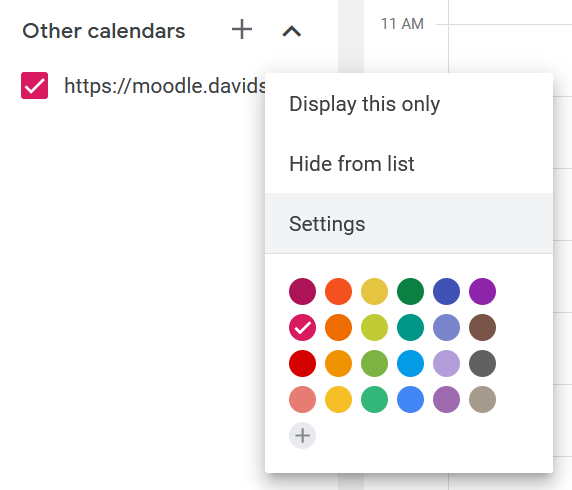This screenshot has width=572, height=490.
Task: Select the beige-gray color swatch
Action: pos(482,400)
